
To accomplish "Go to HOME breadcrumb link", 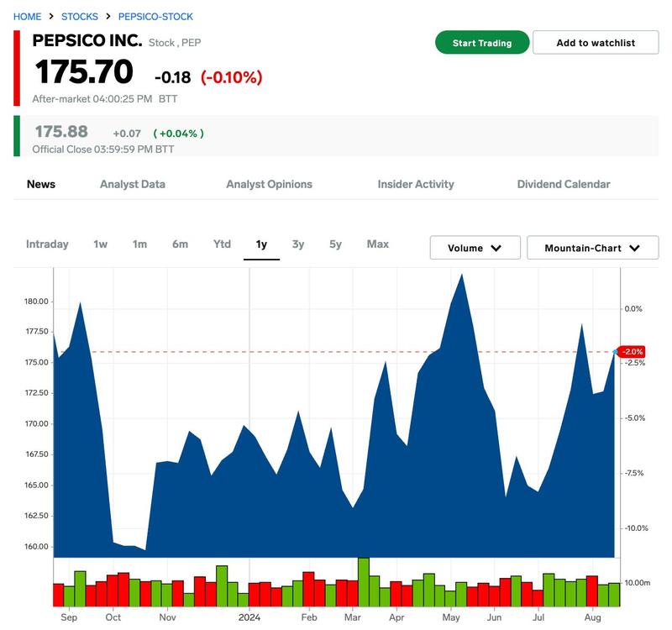I will (x=27, y=17).
